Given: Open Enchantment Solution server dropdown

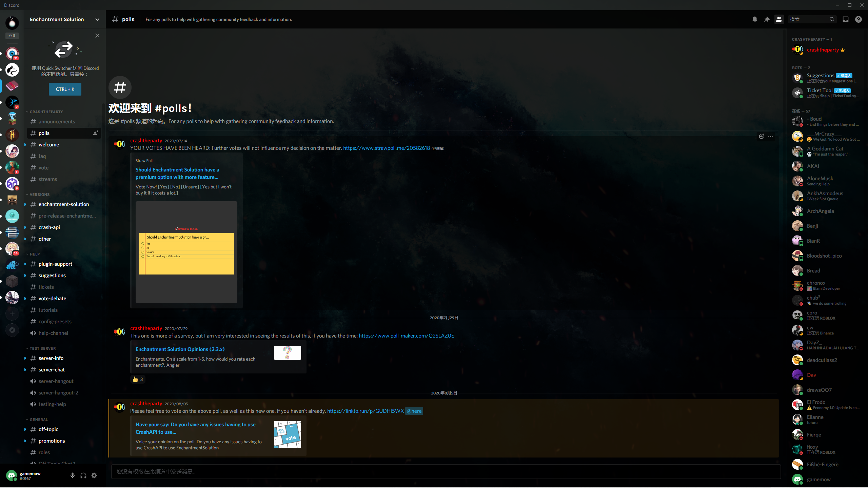Looking at the screenshot, I should click(64, 19).
